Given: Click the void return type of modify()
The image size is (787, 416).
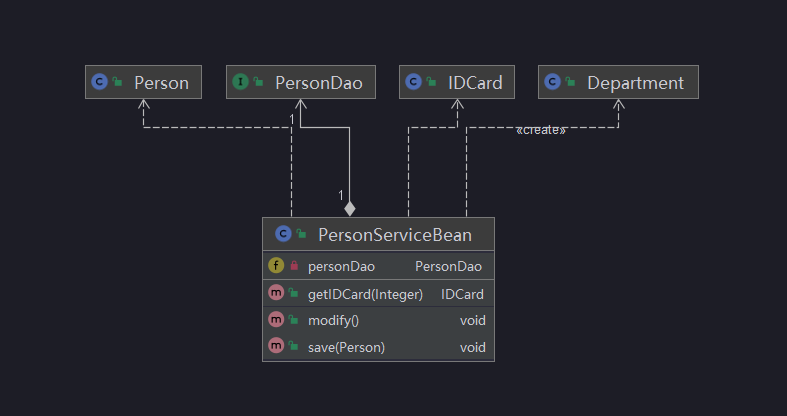Looking at the screenshot, I should (x=473, y=320).
